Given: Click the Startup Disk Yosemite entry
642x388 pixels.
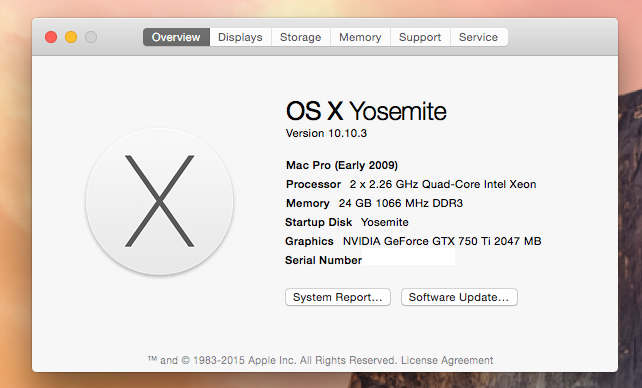Looking at the screenshot, I should click(x=347, y=222).
